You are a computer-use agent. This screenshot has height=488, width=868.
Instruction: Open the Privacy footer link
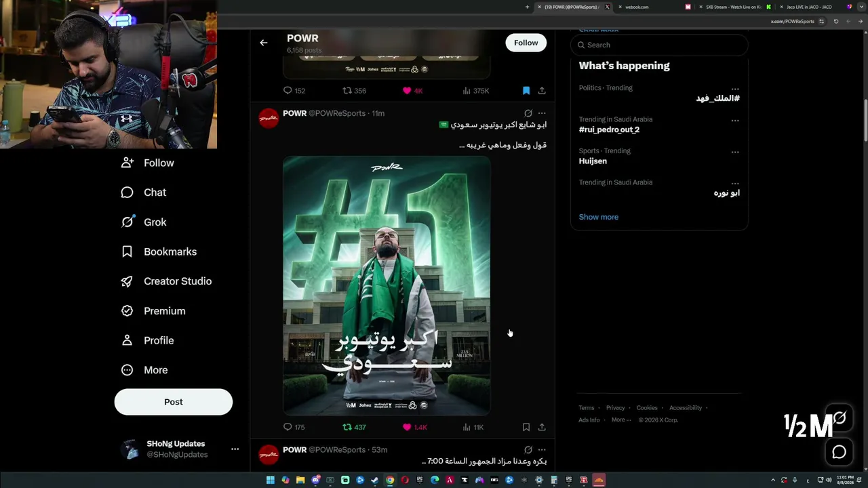(616, 408)
